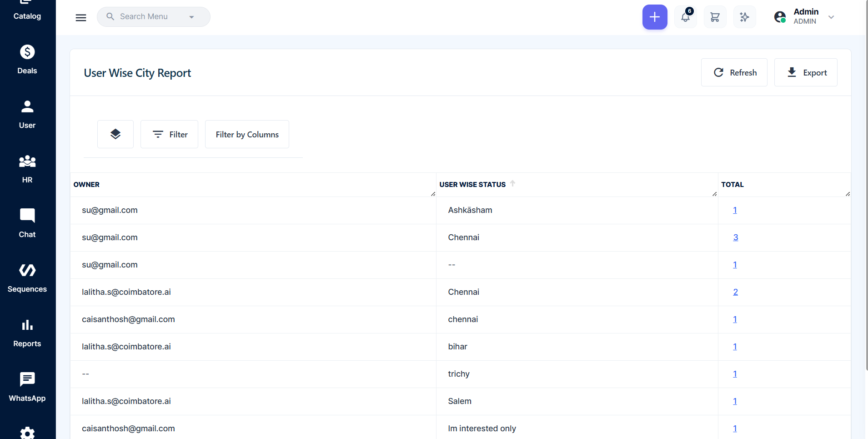This screenshot has width=868, height=439.
Task: Open the Chat section in sidebar
Action: [27, 223]
